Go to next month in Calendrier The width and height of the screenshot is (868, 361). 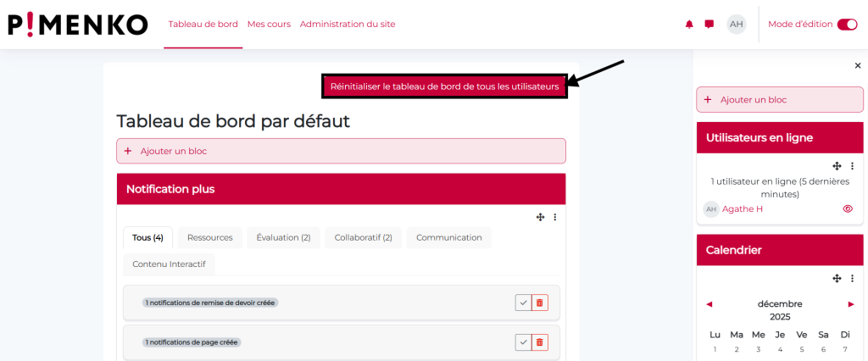coord(851,303)
